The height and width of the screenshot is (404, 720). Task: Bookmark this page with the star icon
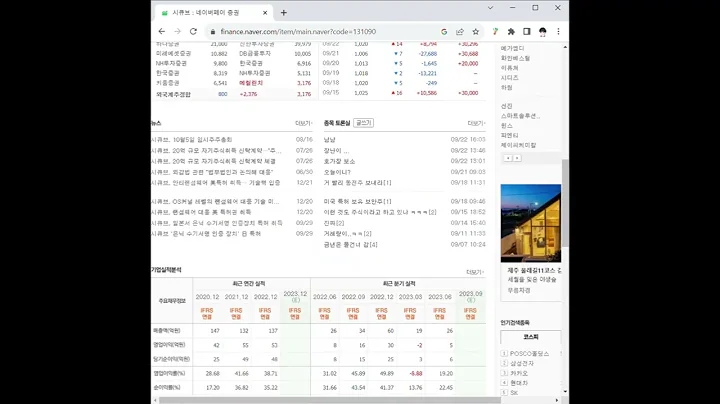tap(476, 32)
